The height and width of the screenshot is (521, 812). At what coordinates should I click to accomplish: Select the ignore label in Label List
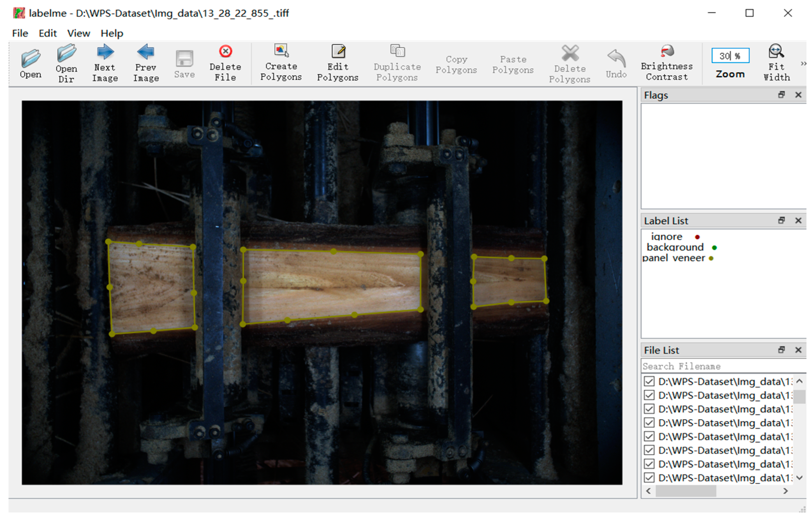pos(667,237)
